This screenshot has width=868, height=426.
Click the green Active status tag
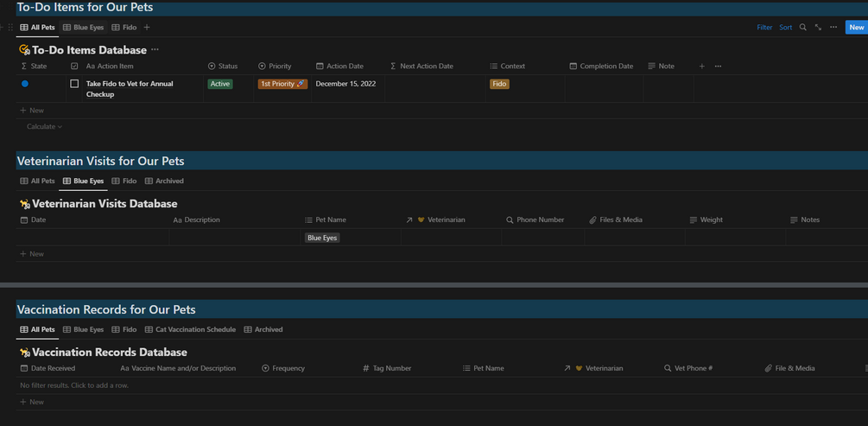pyautogui.click(x=220, y=84)
